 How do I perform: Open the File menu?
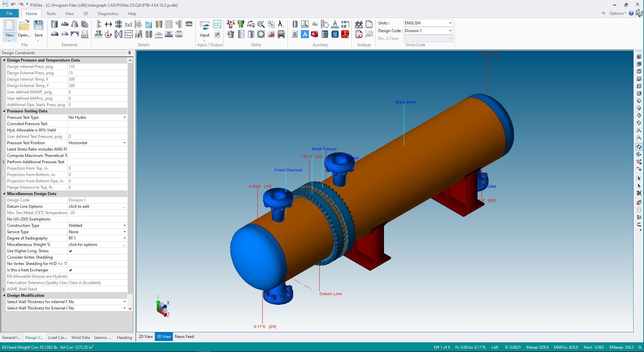(x=9, y=13)
